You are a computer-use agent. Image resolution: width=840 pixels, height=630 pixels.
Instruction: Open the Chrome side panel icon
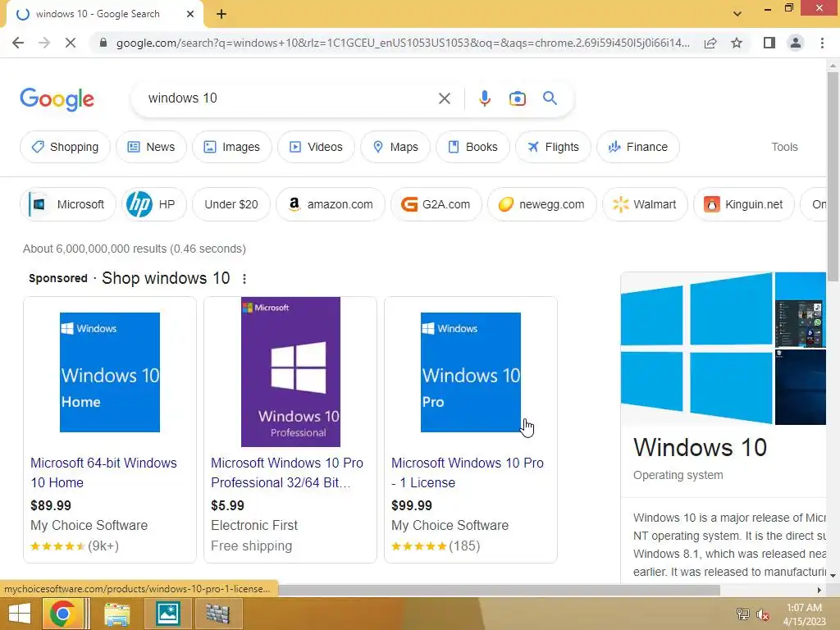point(769,43)
